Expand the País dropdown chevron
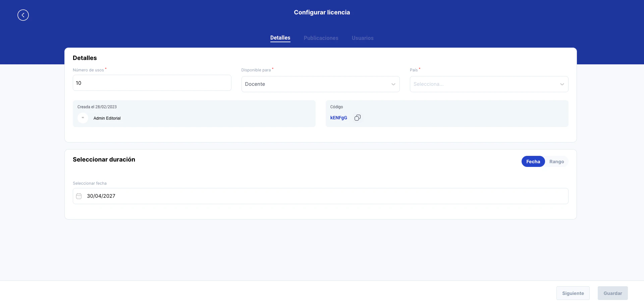Screen dimensions: 644x305 tap(562, 84)
